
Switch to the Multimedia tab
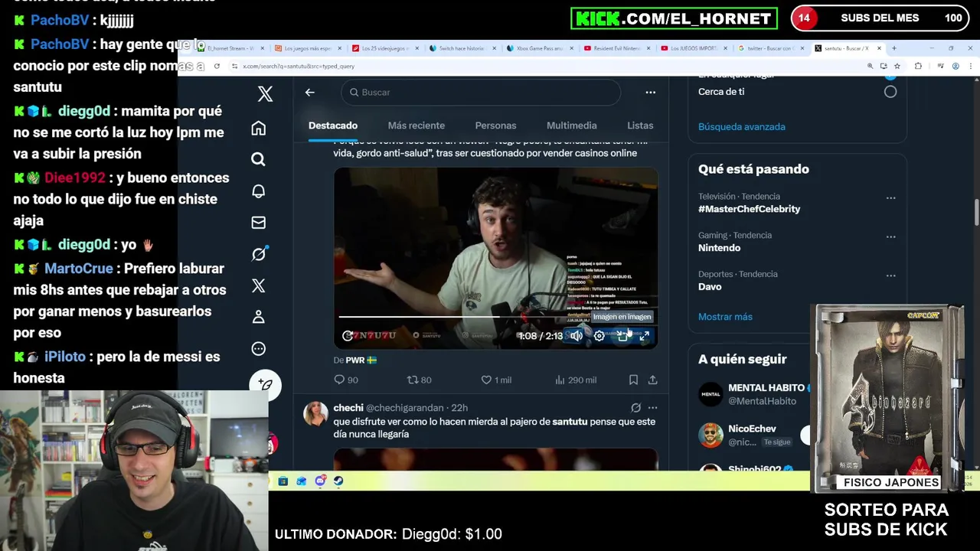(x=571, y=126)
